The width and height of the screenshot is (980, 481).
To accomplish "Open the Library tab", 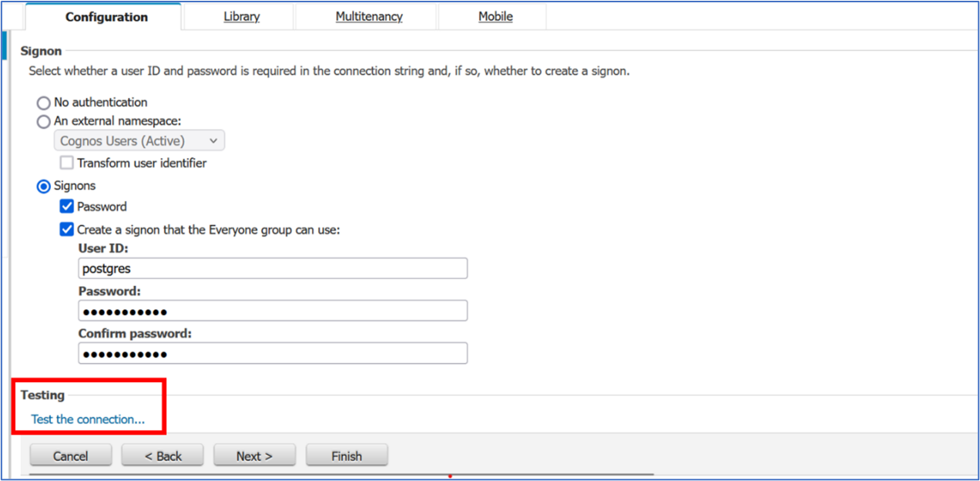I will coord(241,16).
